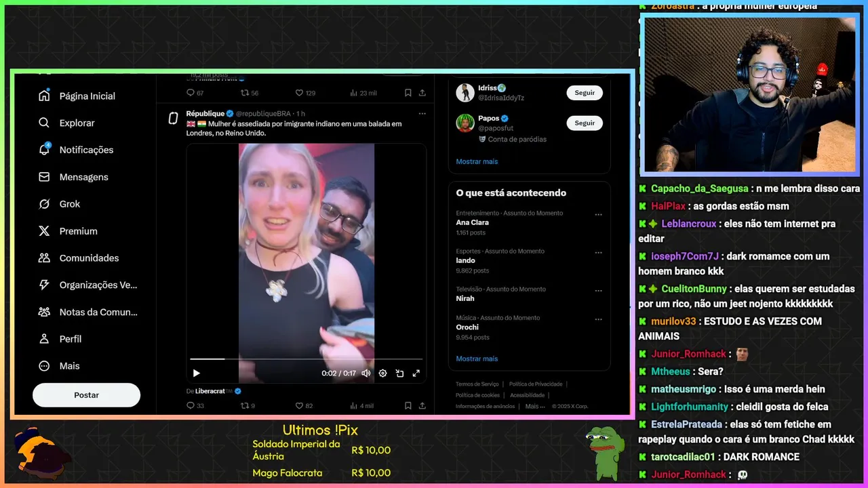868x488 pixels.
Task: Open Página Inicial home icon
Action: tap(44, 96)
